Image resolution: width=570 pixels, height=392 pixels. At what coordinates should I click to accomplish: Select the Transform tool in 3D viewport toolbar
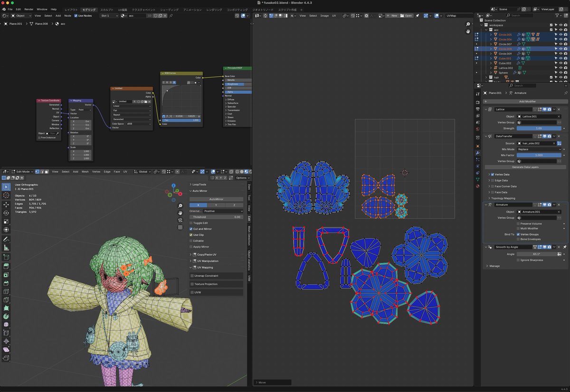coord(6,230)
